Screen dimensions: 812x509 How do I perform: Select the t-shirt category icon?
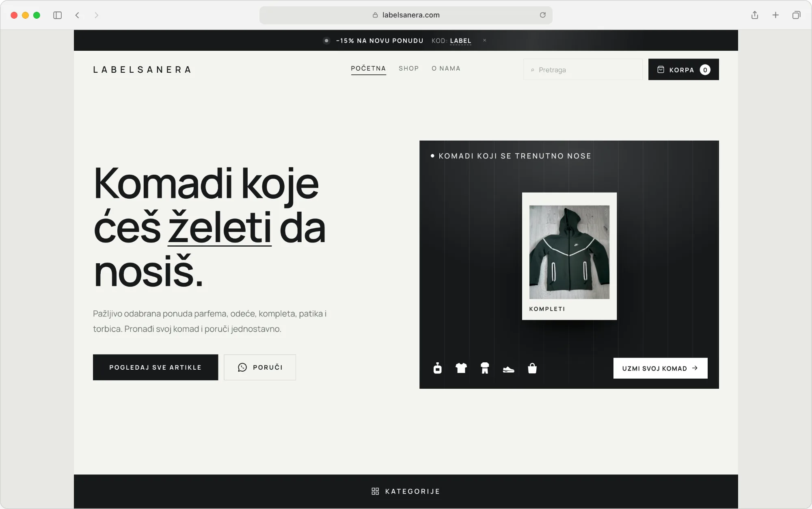click(461, 368)
